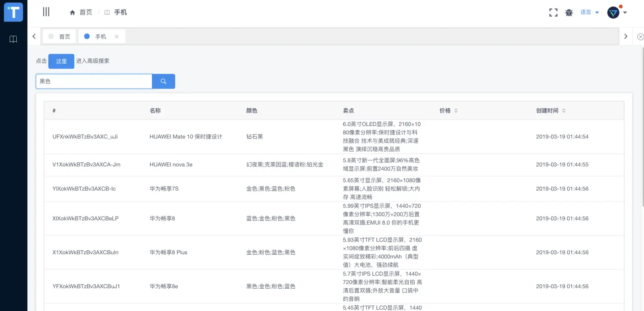The image size is (644, 311).
Task: Click the home icon in breadcrumb
Action: pos(73,12)
